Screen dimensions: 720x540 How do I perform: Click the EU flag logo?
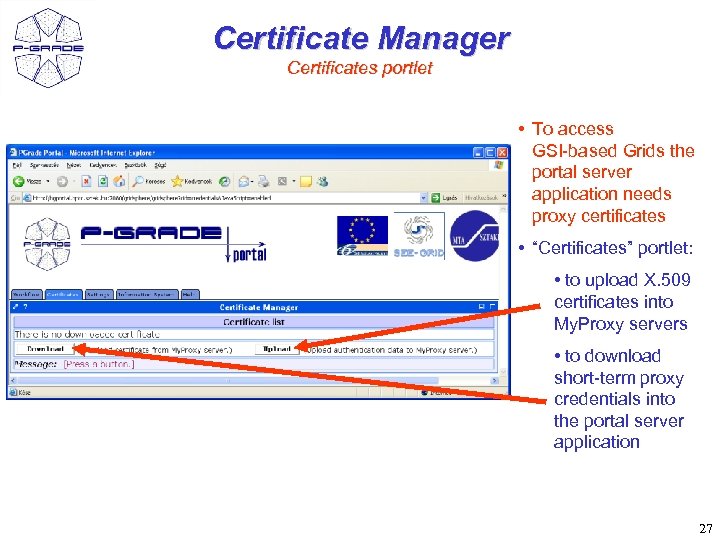tap(362, 236)
